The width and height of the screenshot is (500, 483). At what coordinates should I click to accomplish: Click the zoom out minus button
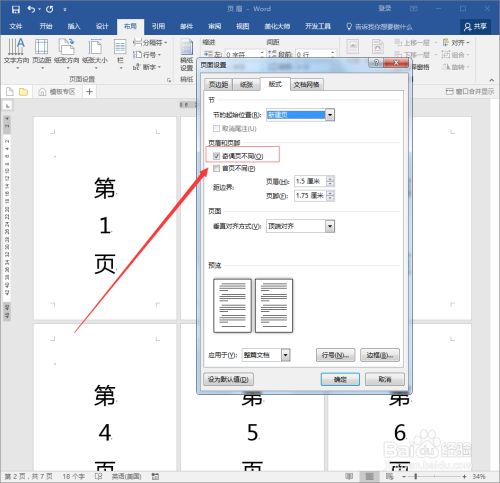404,476
